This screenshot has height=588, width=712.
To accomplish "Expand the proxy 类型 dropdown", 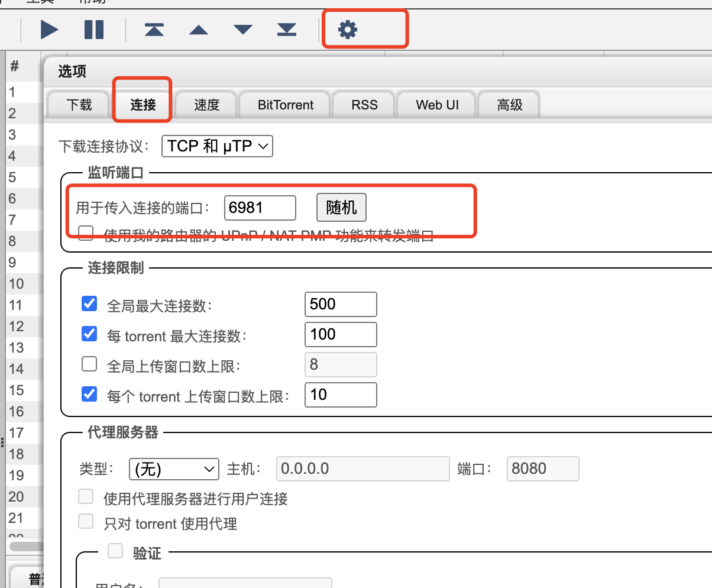I will pyautogui.click(x=174, y=469).
